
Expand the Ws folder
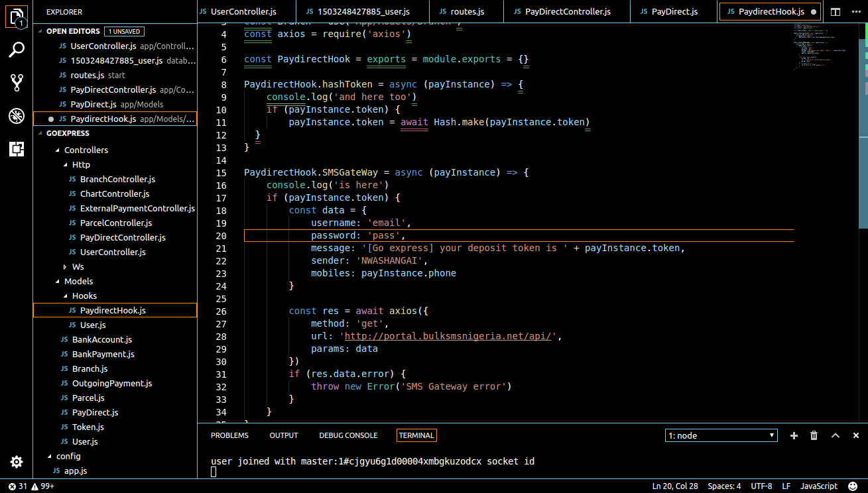(65, 267)
